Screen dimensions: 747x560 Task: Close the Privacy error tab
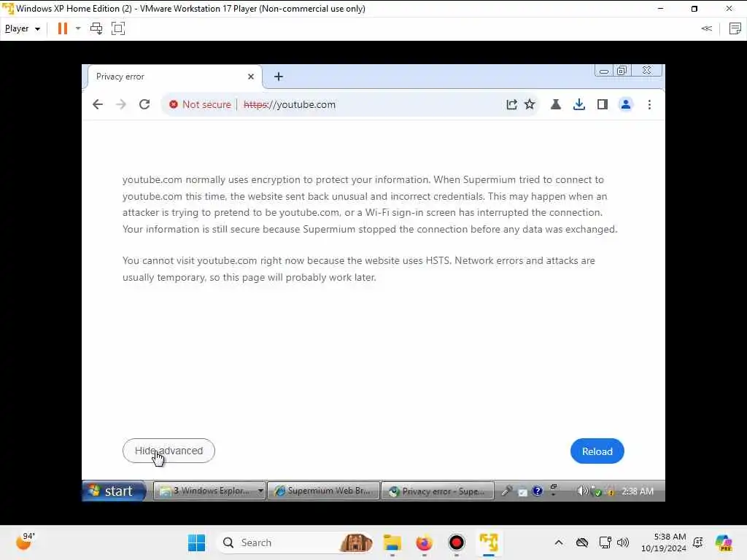(251, 77)
